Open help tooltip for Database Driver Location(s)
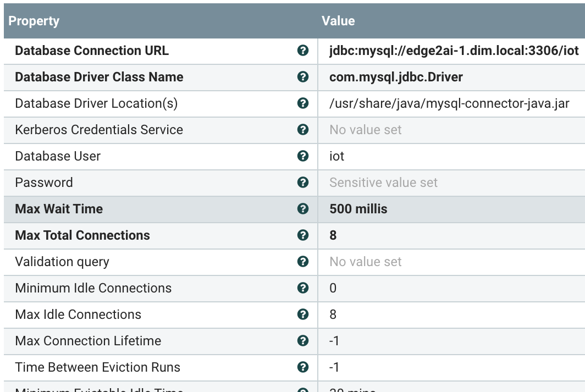 (302, 103)
